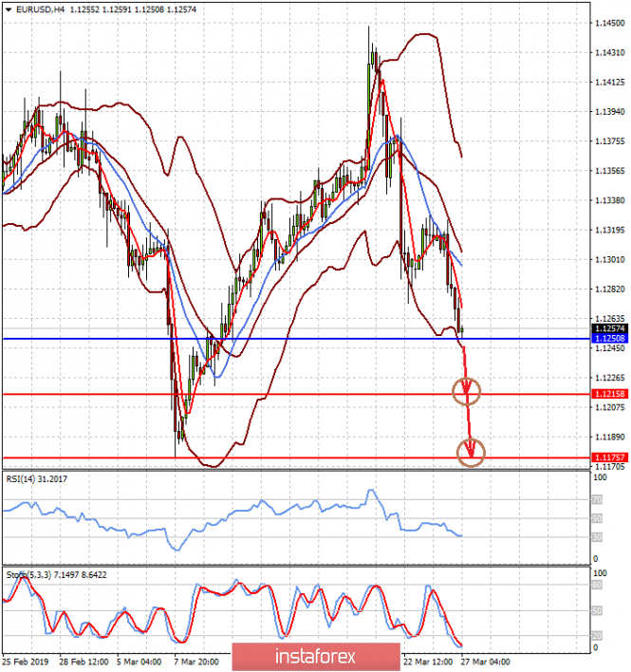The height and width of the screenshot is (672, 631).
Task: Click the 1.14500 price axis label
Action: click(x=607, y=22)
